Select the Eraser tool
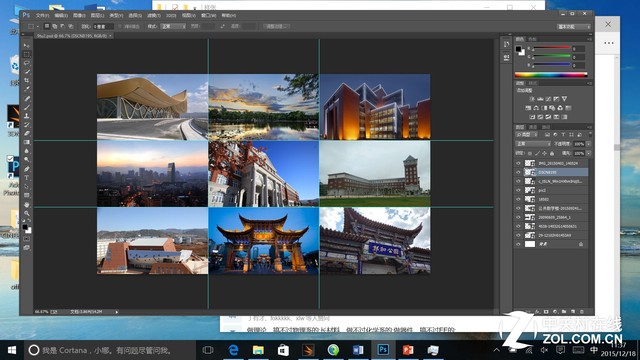This screenshot has width=640, height=360. click(x=27, y=133)
